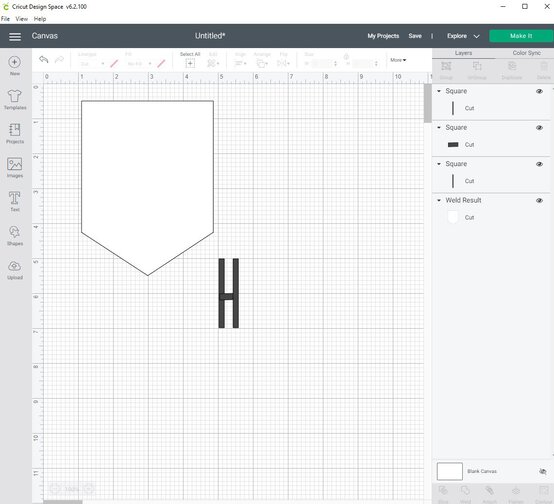Viewport: 554px width, 504px height.
Task: Click the green Make It button
Action: tap(521, 36)
